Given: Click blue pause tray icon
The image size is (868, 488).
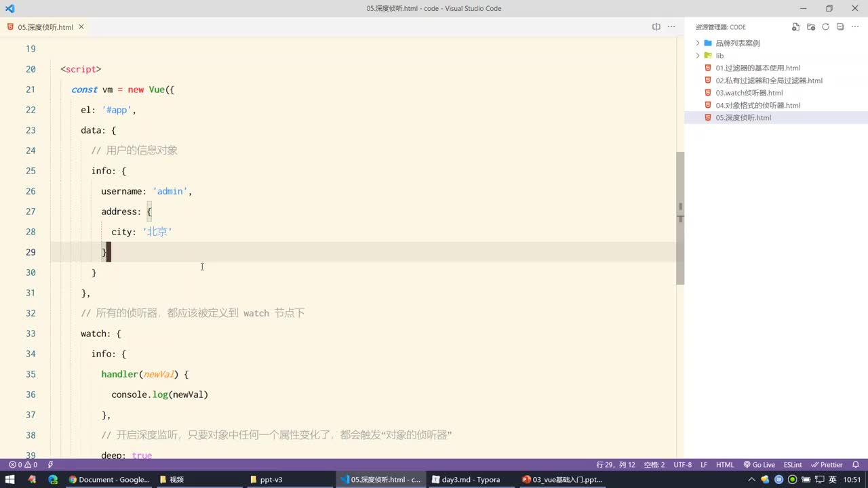Looking at the screenshot, I should pos(778,479).
